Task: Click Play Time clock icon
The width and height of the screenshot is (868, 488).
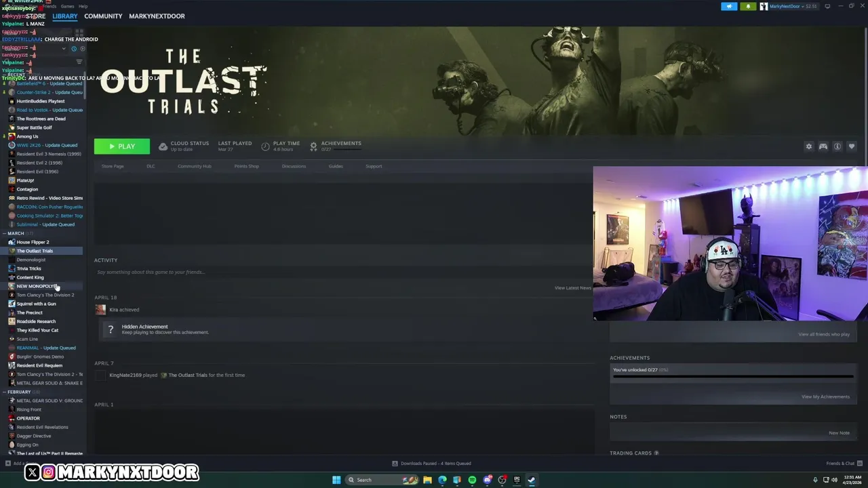Action: 265,146
